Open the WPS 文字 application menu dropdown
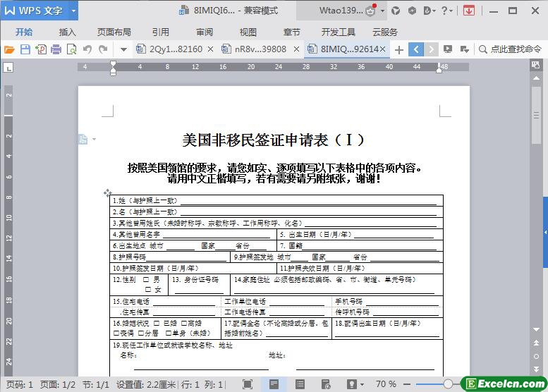548x392 pixels. click(73, 11)
